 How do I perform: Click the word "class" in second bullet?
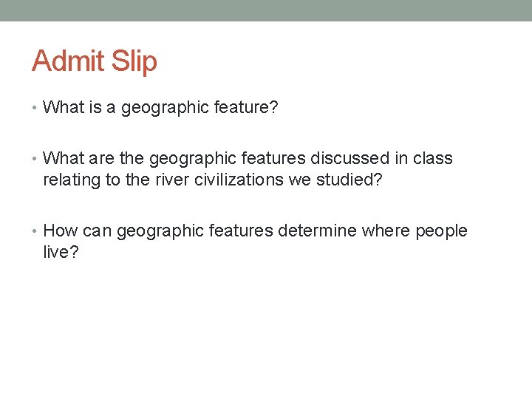click(433, 158)
